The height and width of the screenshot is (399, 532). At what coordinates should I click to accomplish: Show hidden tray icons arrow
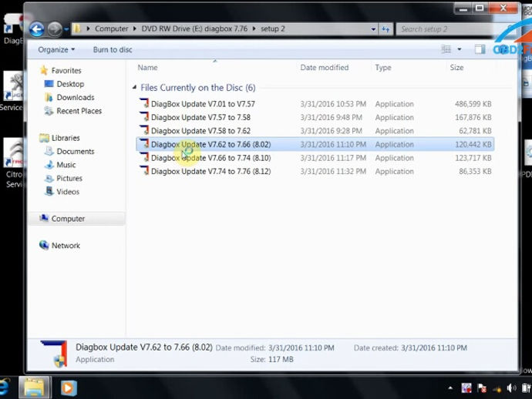pos(450,387)
